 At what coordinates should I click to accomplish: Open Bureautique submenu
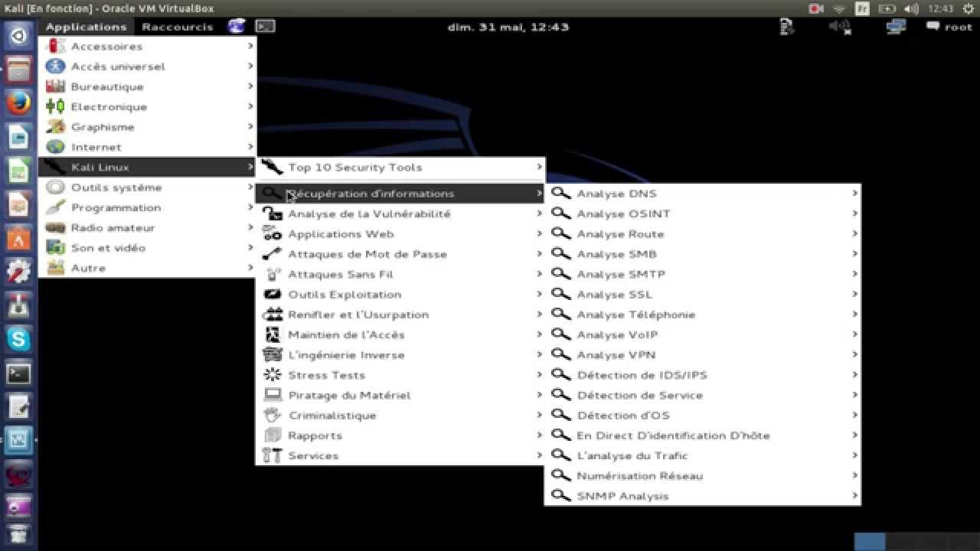147,86
